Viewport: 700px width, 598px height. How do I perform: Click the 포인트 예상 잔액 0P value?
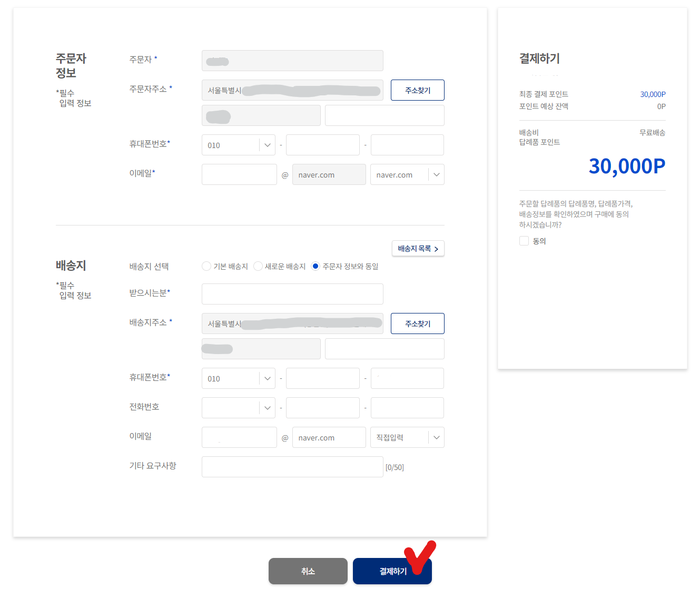pos(661,106)
